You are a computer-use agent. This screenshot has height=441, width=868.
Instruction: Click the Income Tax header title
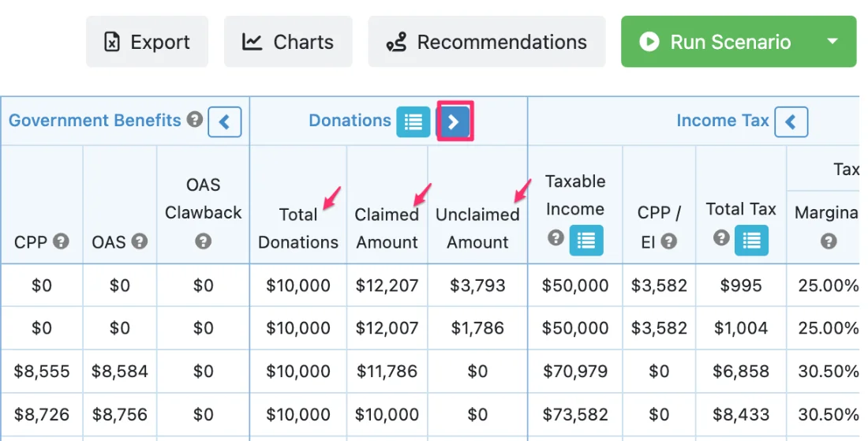click(722, 121)
